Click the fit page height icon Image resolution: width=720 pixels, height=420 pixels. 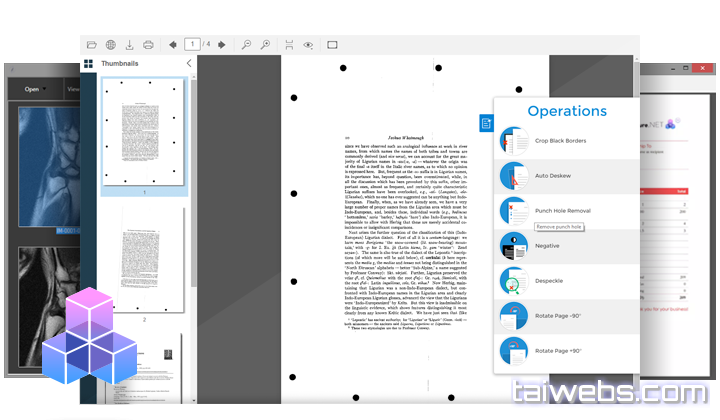point(289,45)
